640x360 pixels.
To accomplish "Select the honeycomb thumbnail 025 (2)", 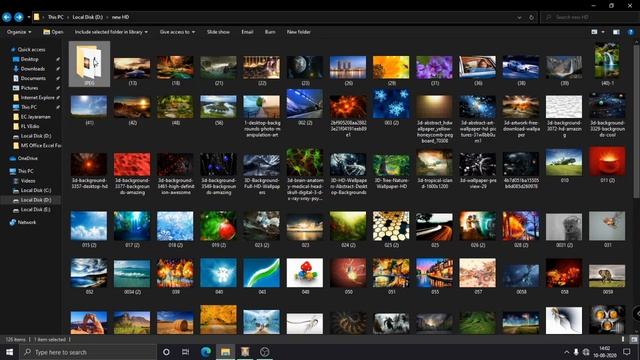I will click(391, 226).
